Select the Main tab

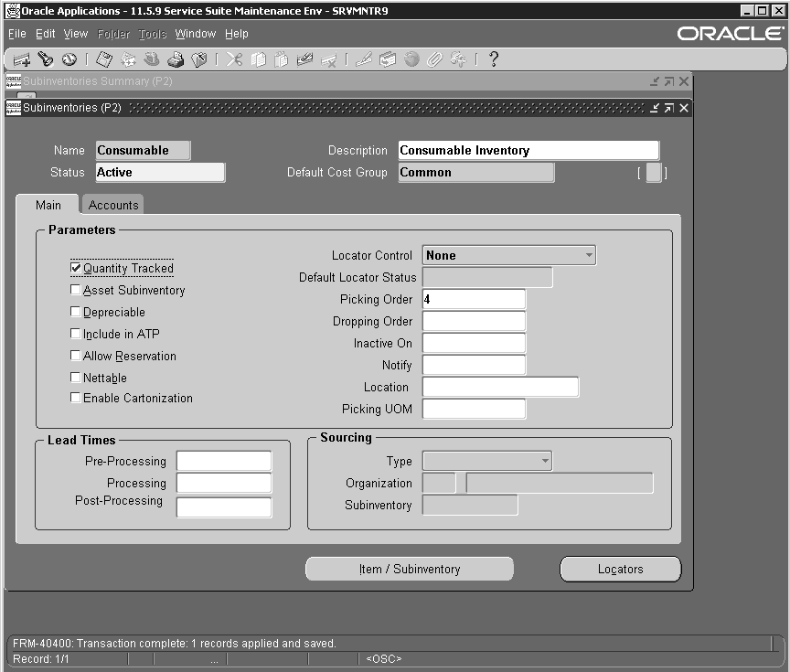coord(48,205)
